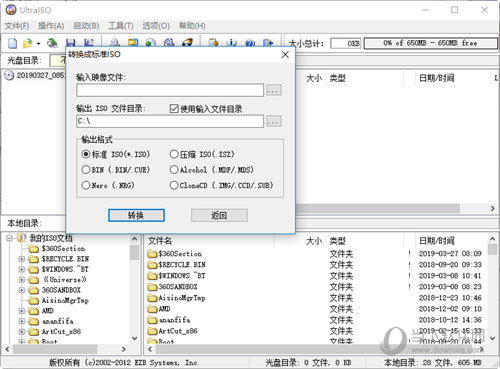Open the 选项(O) menu
500x369 pixels.
(x=156, y=26)
